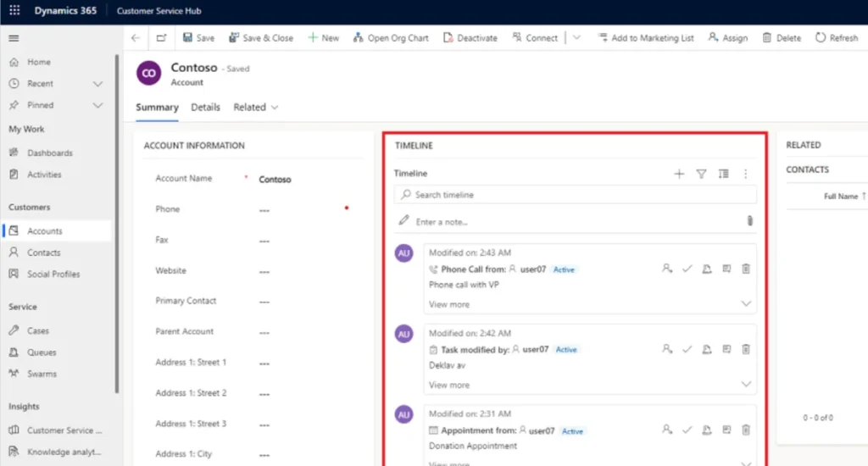The height and width of the screenshot is (466, 868).
Task: Assign the Task activity by user07
Action: click(667, 349)
